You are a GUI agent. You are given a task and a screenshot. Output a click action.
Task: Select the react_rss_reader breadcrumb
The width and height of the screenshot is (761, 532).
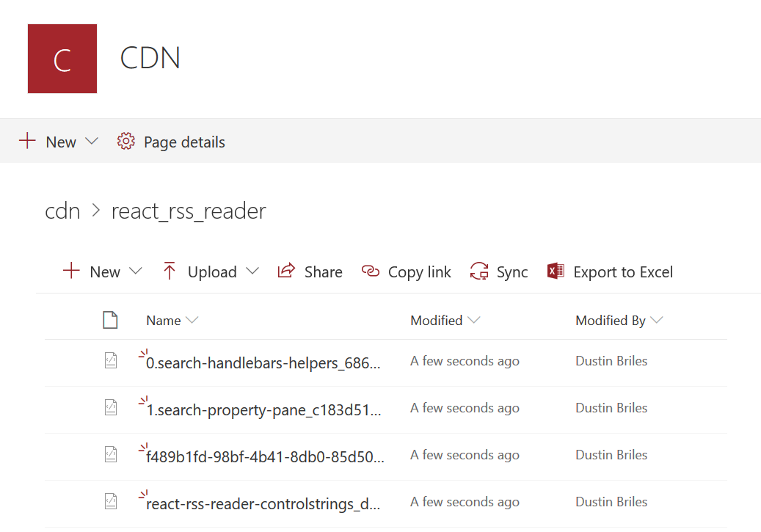pyautogui.click(x=189, y=211)
